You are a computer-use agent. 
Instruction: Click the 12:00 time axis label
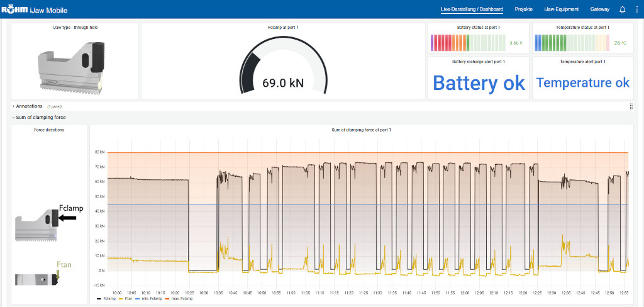pos(465,293)
